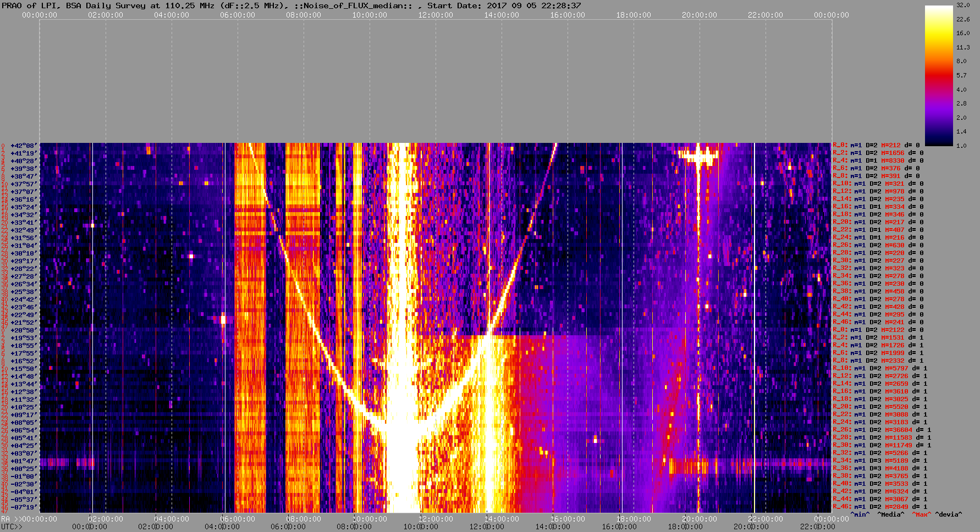
Task: Click the row stats with 'M=2122'
Action: [x=878, y=330]
